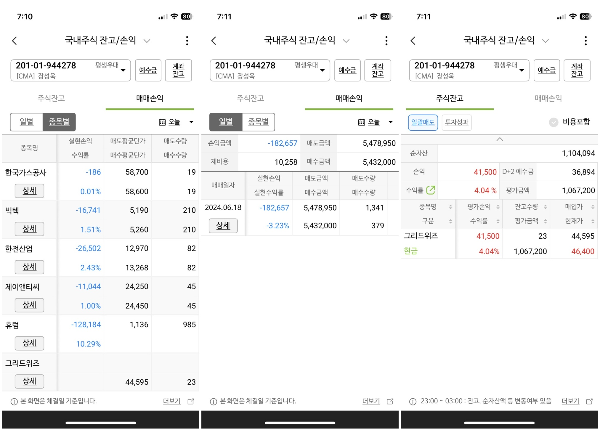
Task: Select 일별 segment on the left screen
Action: pos(27,122)
